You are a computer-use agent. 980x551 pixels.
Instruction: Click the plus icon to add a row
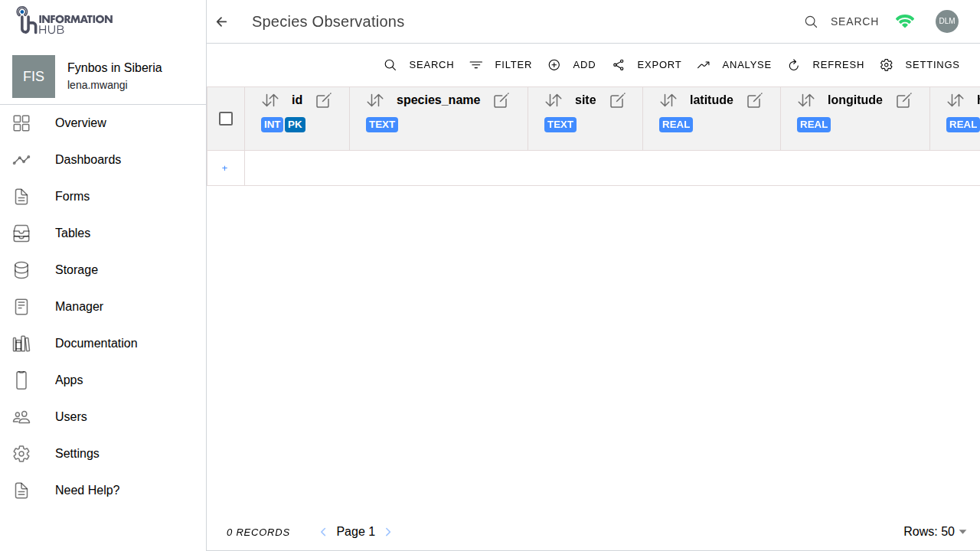(225, 168)
